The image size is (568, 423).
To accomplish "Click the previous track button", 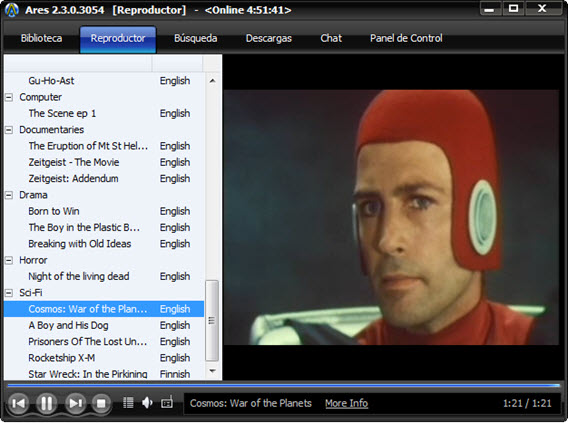I will (x=18, y=403).
